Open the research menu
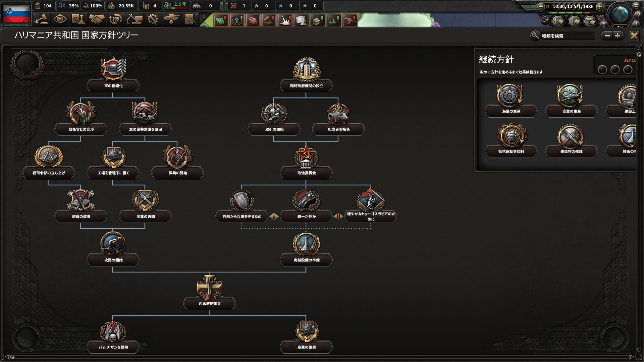 (78, 19)
